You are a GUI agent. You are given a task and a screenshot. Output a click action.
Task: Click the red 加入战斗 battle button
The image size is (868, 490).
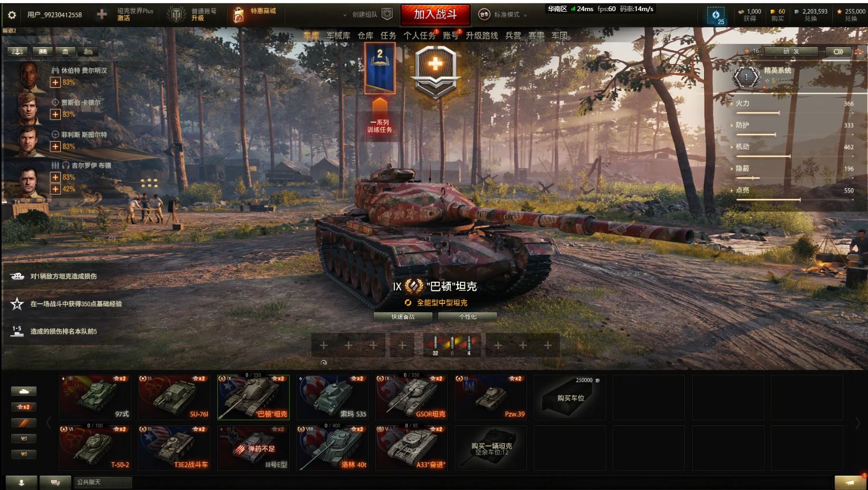(435, 15)
